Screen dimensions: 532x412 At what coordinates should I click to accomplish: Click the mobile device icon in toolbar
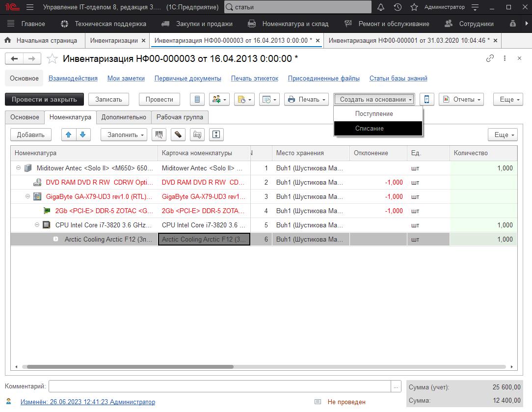click(x=426, y=99)
